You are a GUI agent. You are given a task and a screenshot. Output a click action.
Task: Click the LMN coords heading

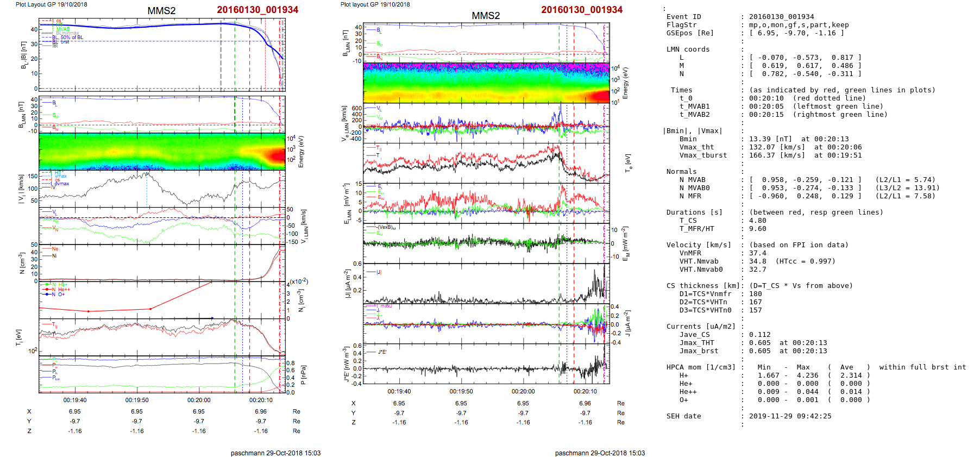click(x=688, y=49)
